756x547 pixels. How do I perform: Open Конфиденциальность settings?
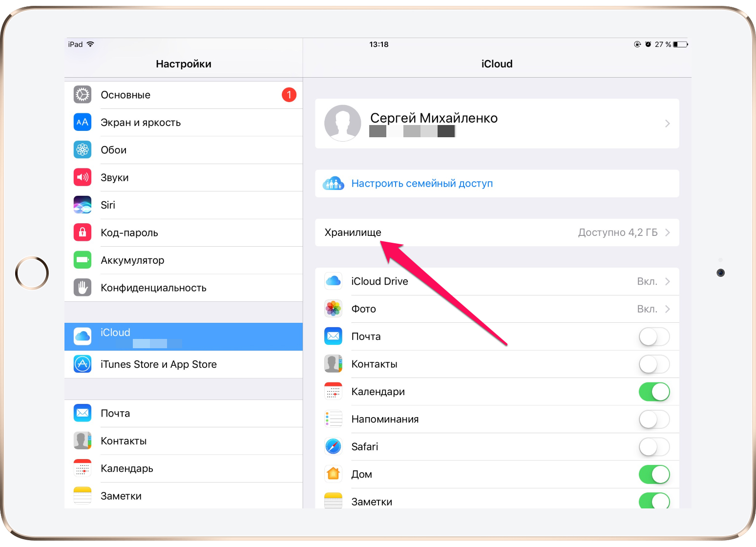point(184,288)
